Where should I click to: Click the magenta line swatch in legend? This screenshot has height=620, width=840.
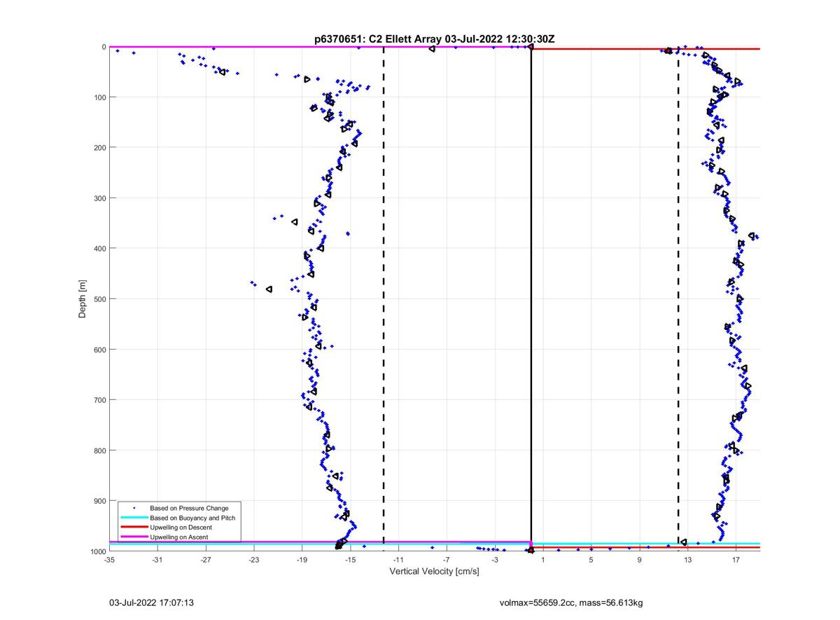[134, 537]
